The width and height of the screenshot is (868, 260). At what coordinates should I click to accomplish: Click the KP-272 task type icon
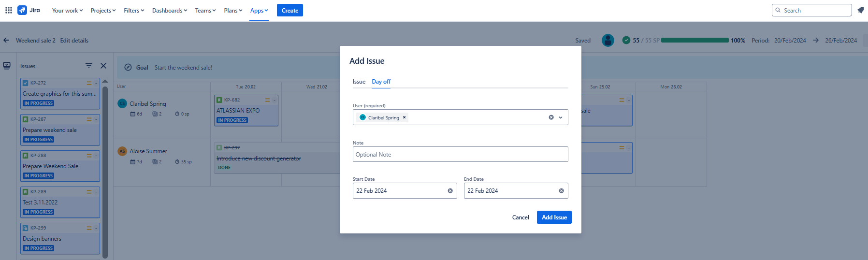(x=26, y=83)
